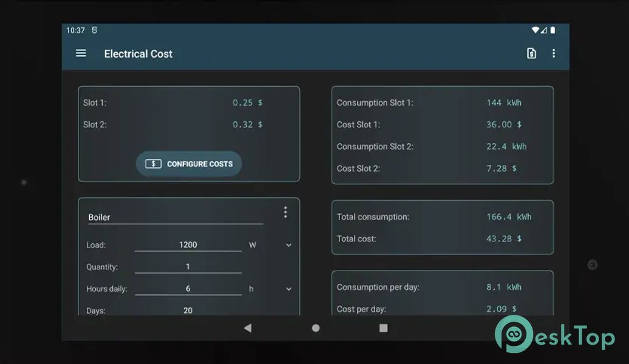Expand the Hours daily unit dropdown (h)
Screen dimensions: 629x364
click(288, 289)
